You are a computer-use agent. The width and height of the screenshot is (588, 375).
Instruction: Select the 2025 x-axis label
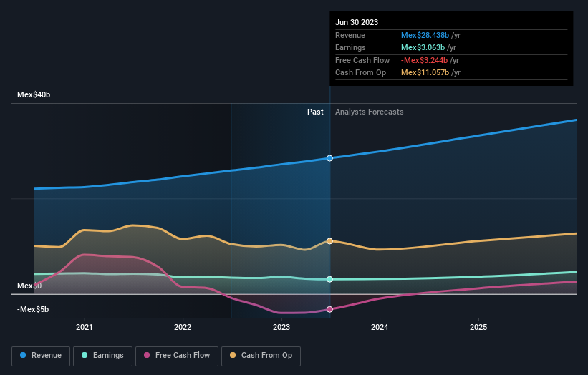478,327
